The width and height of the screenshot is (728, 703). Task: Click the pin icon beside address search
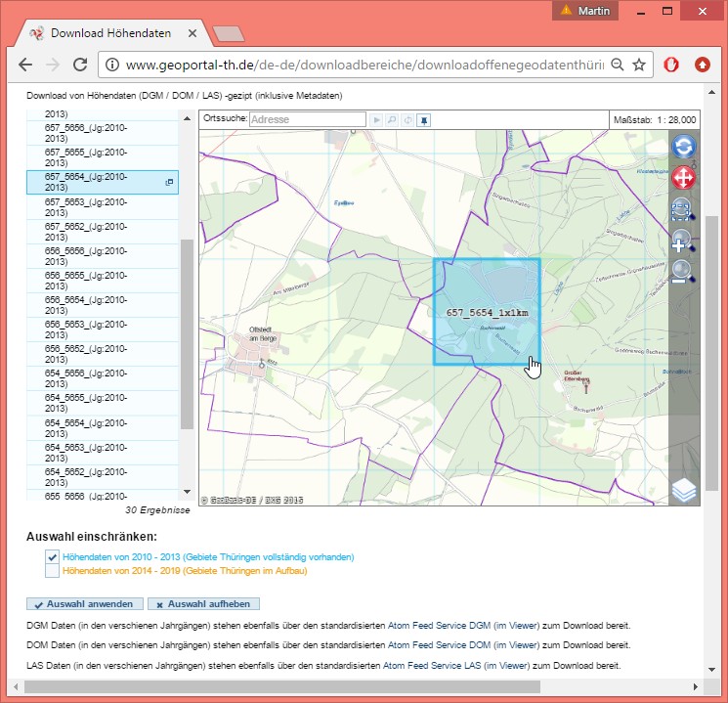pos(423,119)
